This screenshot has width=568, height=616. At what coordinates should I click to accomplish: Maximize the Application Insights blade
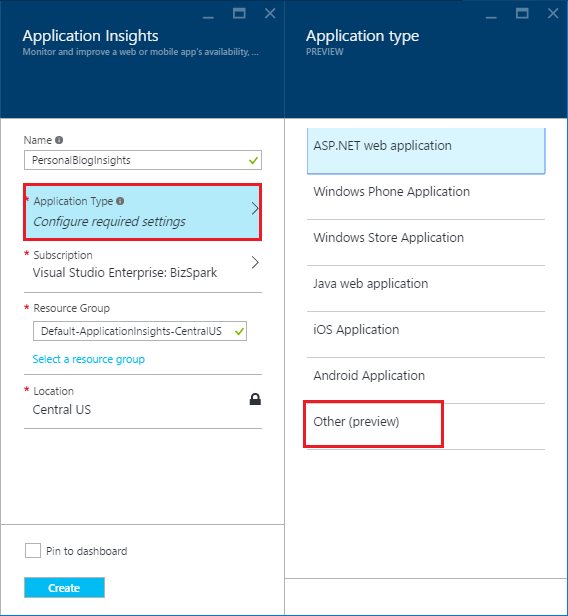click(x=239, y=13)
